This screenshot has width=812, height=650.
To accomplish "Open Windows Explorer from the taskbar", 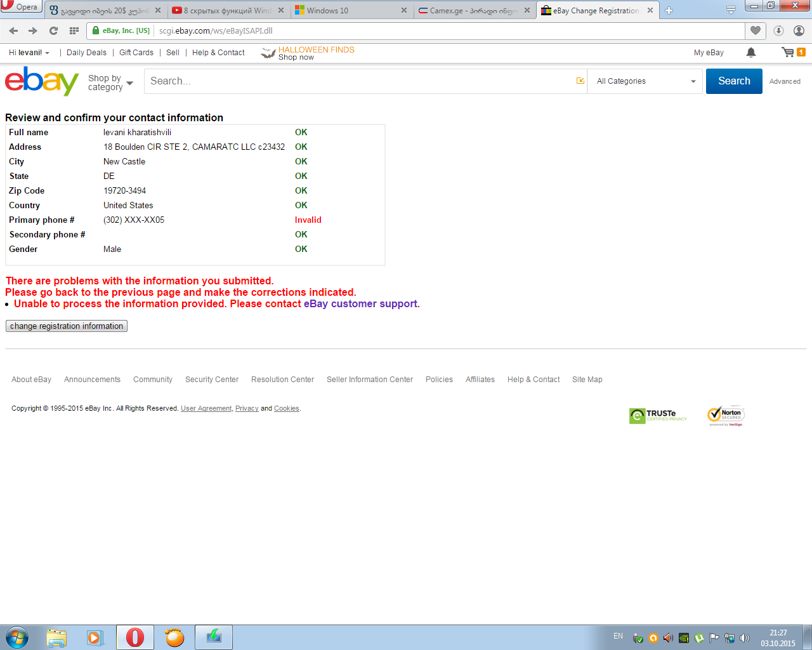I will pos(56,637).
